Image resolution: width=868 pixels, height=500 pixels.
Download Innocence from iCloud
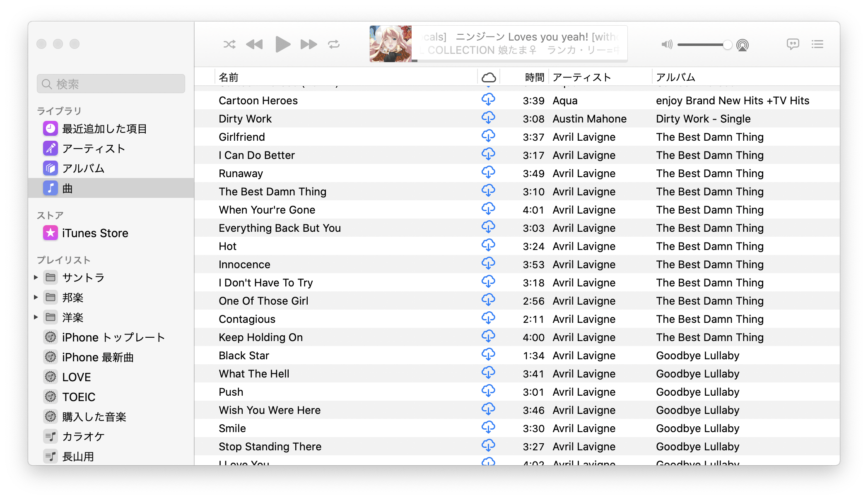tap(488, 264)
